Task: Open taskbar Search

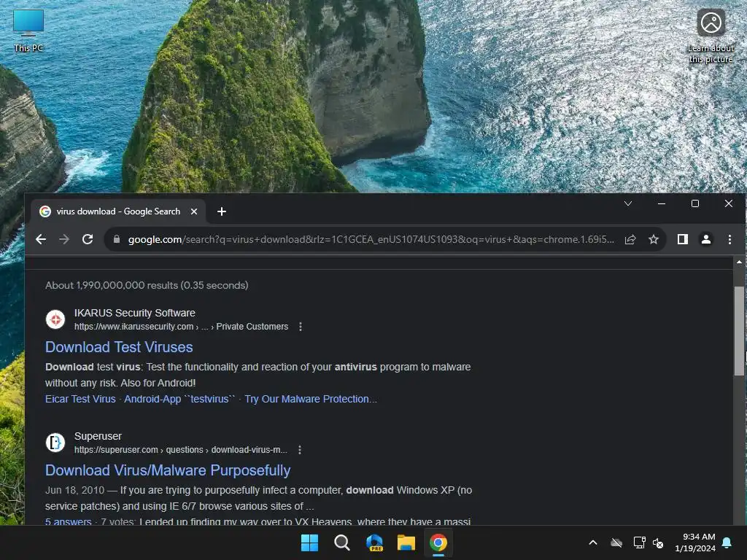Action: [341, 542]
